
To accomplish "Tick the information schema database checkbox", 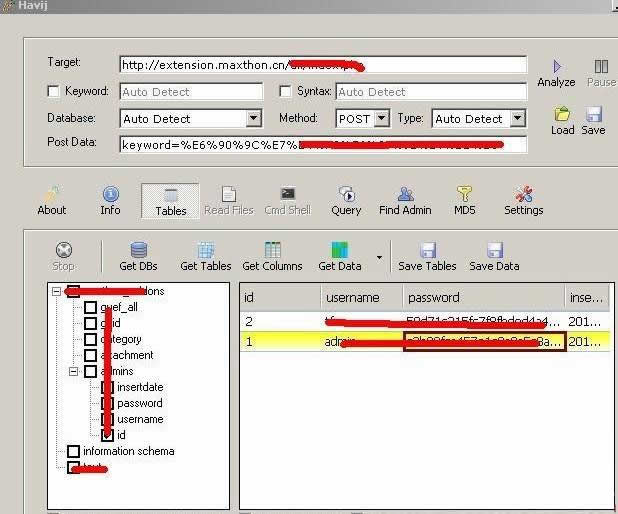I will [73, 451].
